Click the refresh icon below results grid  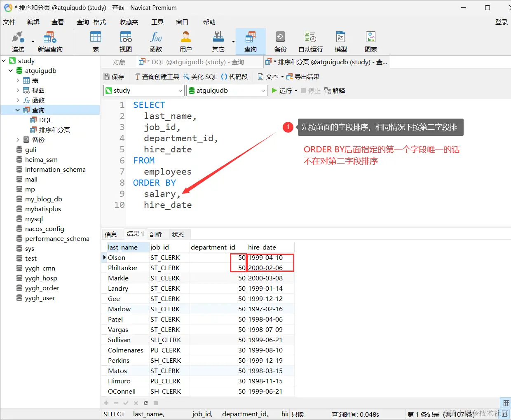(146, 403)
